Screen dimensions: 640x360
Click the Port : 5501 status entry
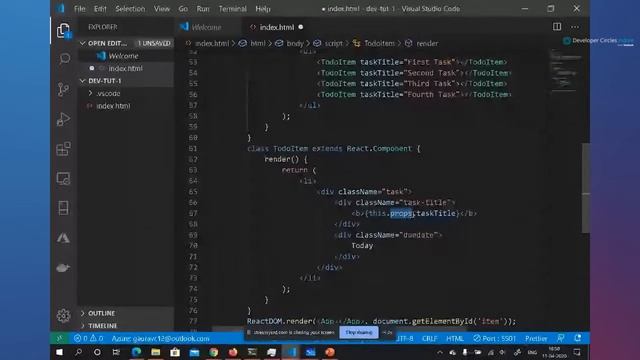[x=495, y=338]
